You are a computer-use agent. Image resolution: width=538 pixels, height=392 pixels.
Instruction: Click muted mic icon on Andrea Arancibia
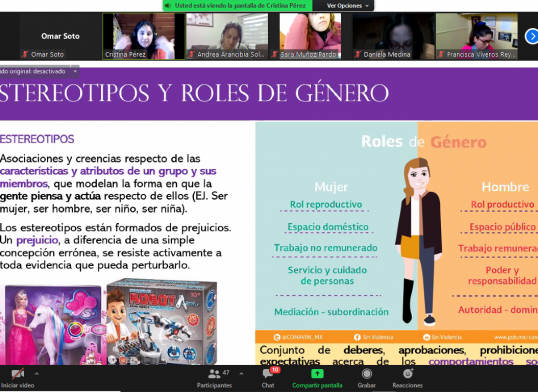[x=192, y=54]
